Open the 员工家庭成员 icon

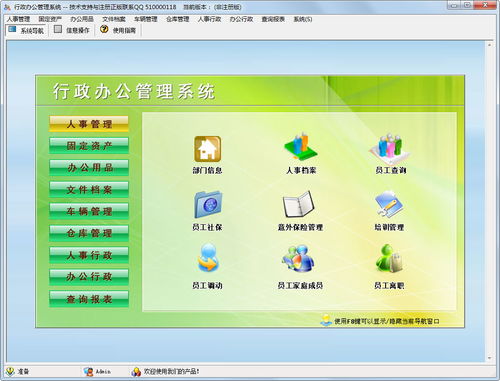coord(298,258)
